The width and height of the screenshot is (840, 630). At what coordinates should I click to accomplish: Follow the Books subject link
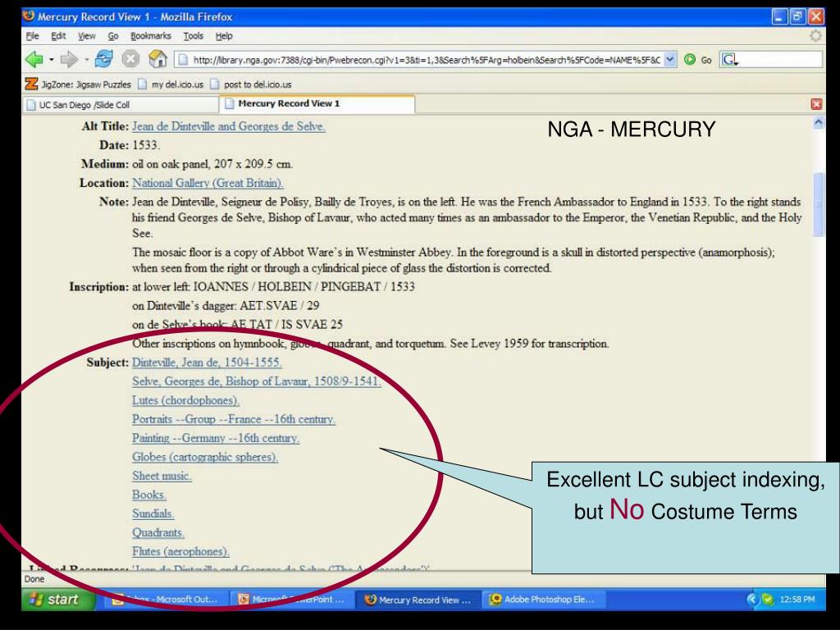point(149,495)
